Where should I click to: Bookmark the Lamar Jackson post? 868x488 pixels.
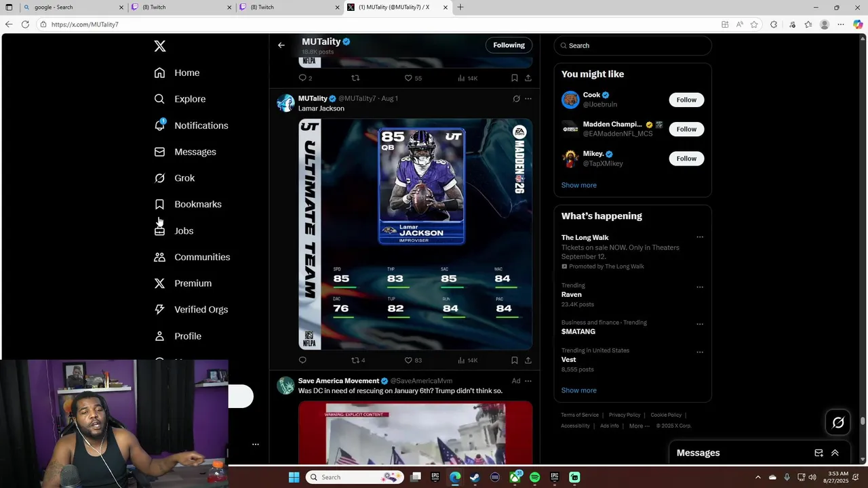pyautogui.click(x=515, y=360)
